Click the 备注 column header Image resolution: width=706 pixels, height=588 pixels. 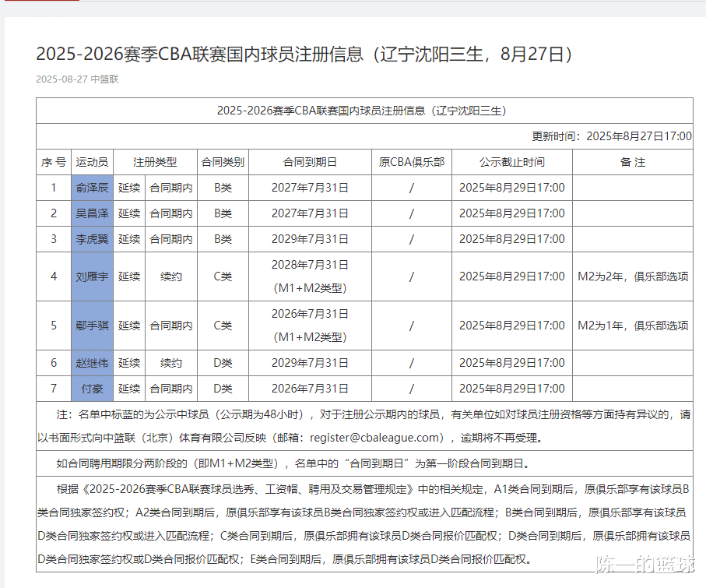(x=633, y=162)
